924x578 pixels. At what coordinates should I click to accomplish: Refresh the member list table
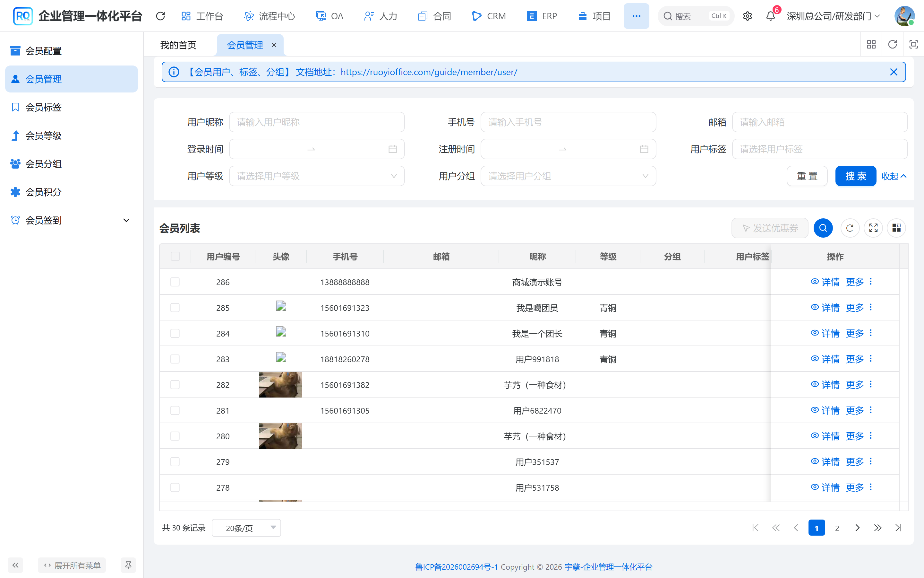tap(850, 228)
